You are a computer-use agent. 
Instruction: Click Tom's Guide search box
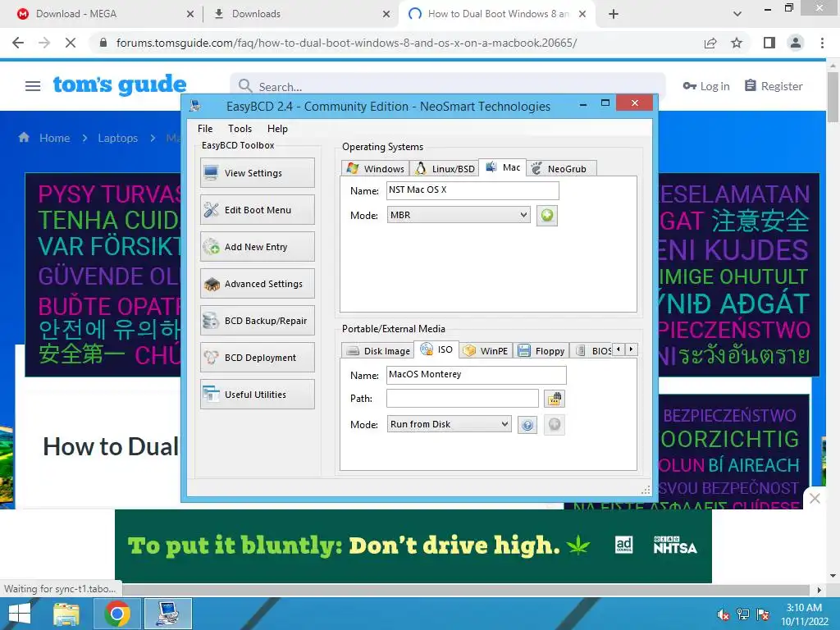(448, 86)
